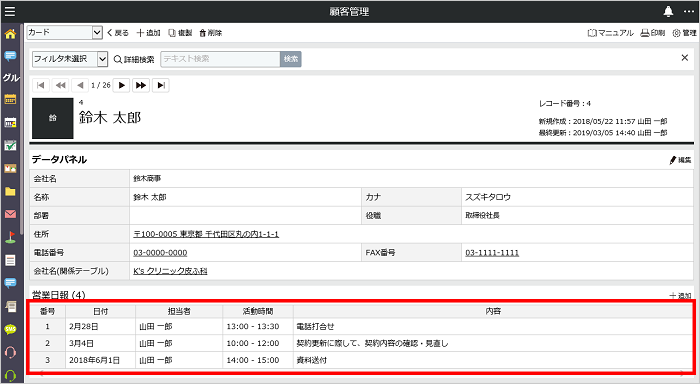Click 印刷 print button
This screenshot has width=700, height=384.
click(653, 33)
